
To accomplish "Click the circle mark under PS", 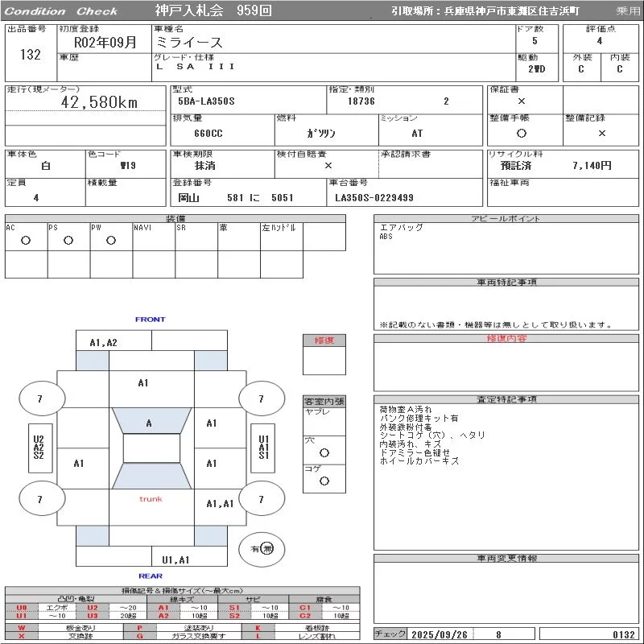I will pos(68,240).
